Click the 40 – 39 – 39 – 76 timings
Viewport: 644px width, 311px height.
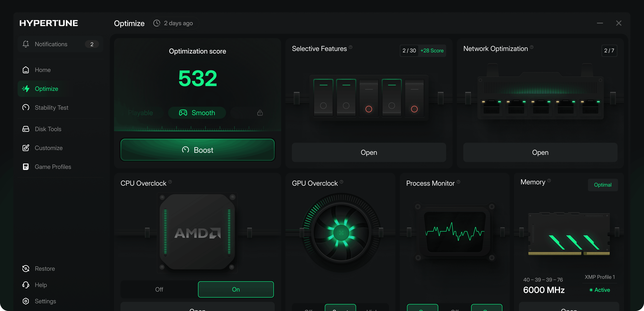tap(543, 279)
